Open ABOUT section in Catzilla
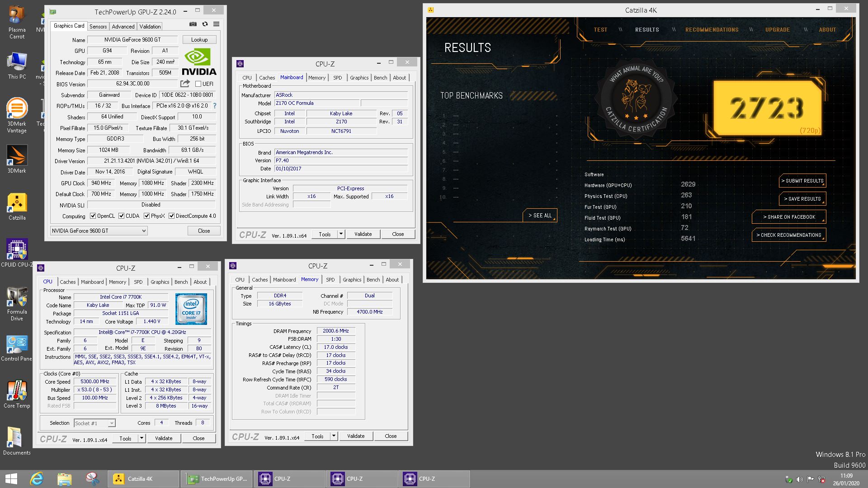 [827, 30]
